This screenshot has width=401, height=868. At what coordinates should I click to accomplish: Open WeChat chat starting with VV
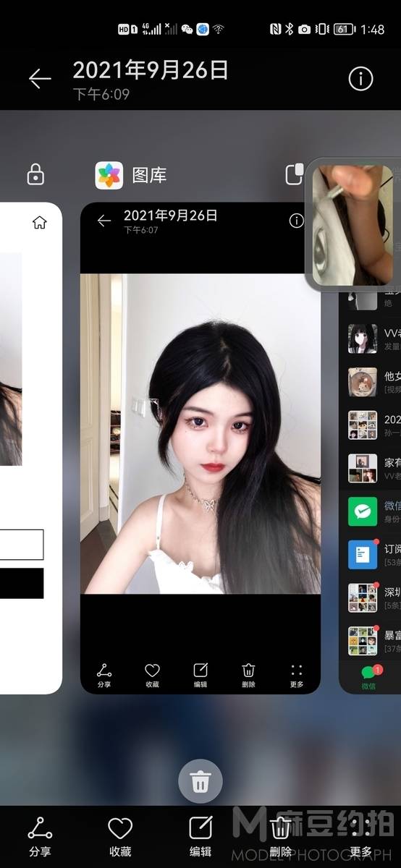point(371,339)
